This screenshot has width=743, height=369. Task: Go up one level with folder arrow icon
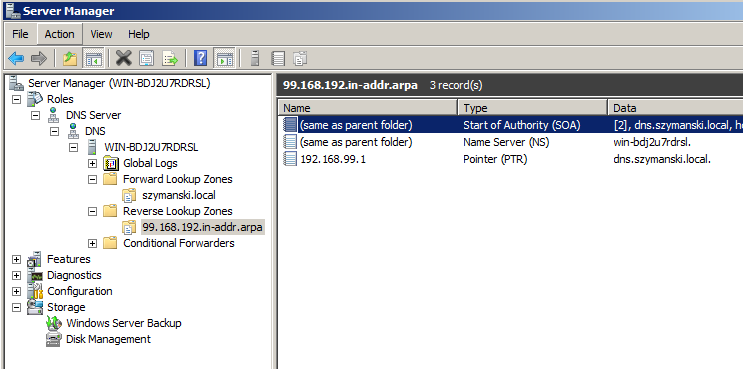click(70, 59)
